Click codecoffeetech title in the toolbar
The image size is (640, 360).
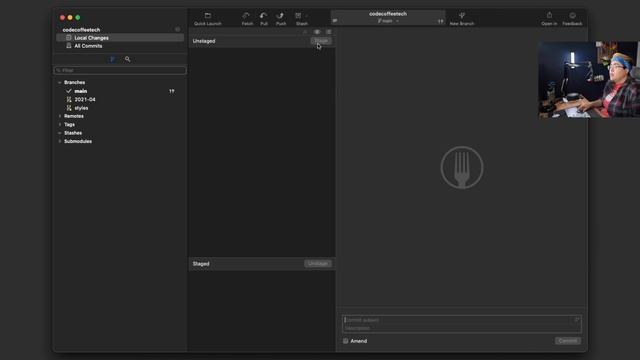[388, 14]
